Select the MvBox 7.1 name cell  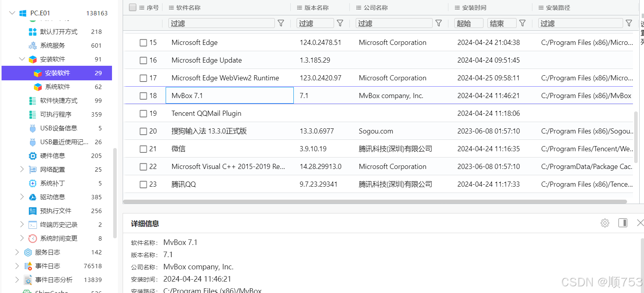pos(230,96)
